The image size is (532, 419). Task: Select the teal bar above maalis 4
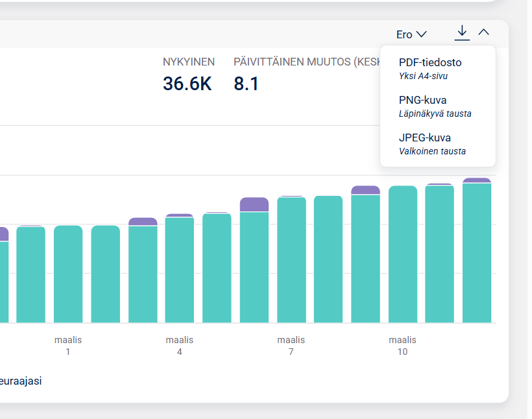[x=180, y=269]
